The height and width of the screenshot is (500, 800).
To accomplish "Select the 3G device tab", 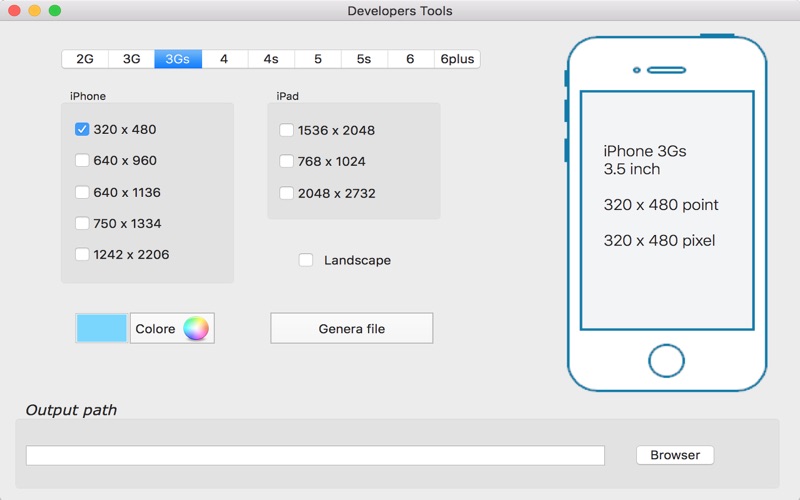I will click(x=132, y=59).
